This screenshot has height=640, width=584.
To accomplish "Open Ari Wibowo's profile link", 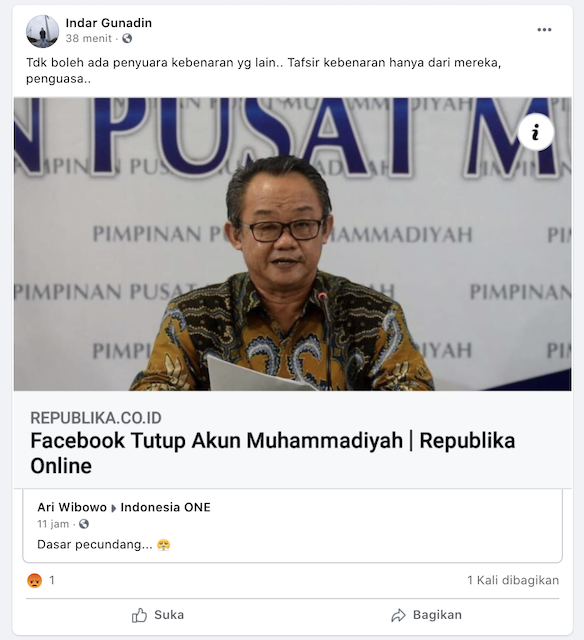I will coord(72,507).
